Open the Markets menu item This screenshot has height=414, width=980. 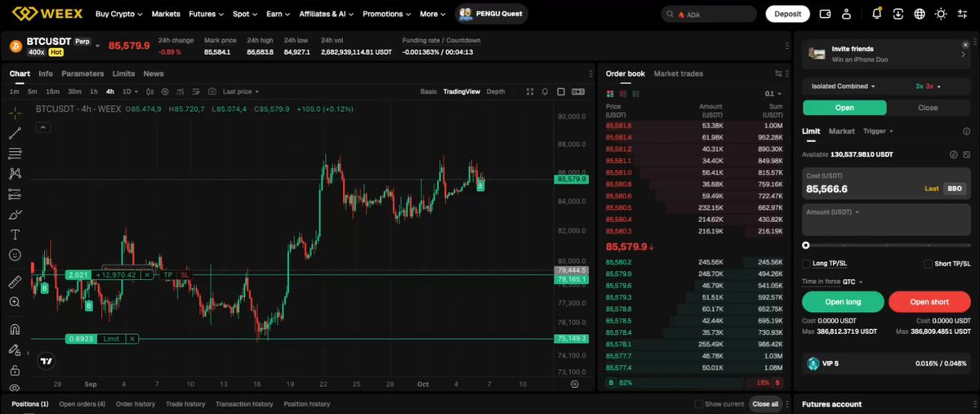166,14
